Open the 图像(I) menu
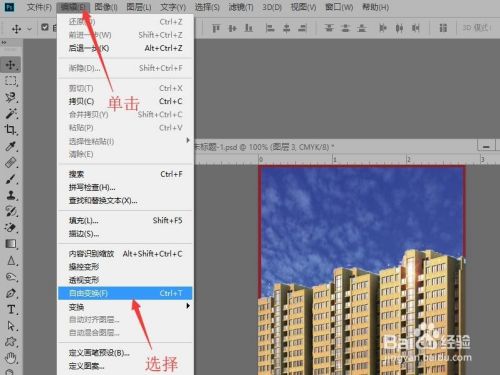The height and width of the screenshot is (375, 500). [106, 7]
